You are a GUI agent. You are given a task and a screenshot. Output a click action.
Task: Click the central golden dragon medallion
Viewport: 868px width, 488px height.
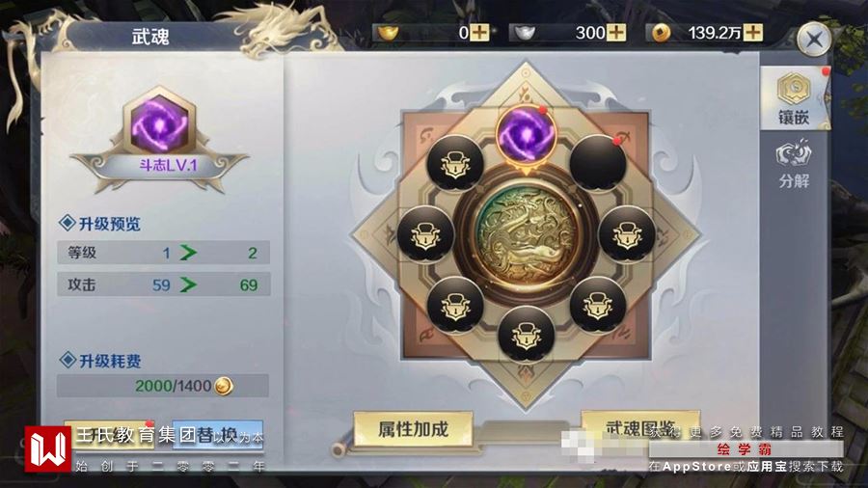coord(526,234)
